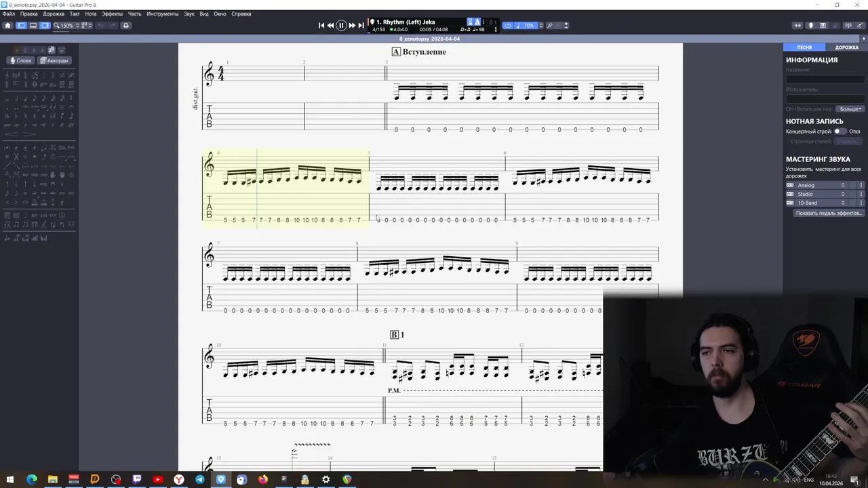Open Firefox in the taskbar

pyautogui.click(x=263, y=479)
